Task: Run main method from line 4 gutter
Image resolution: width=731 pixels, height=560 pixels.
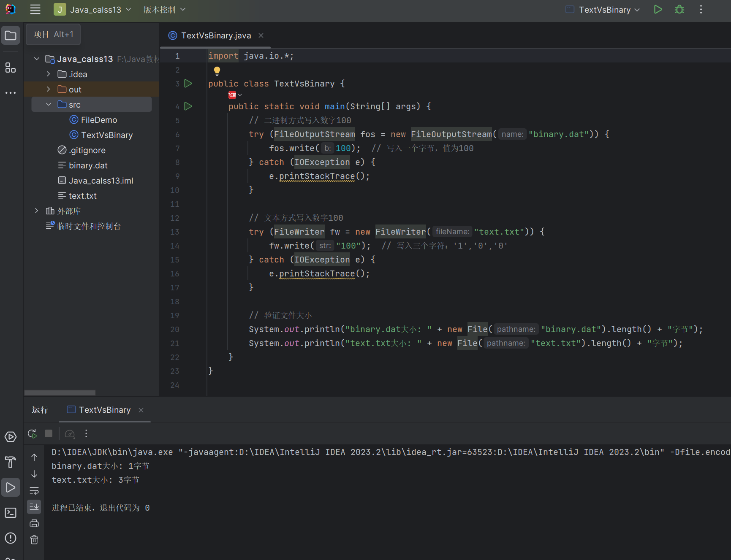Action: (x=188, y=106)
